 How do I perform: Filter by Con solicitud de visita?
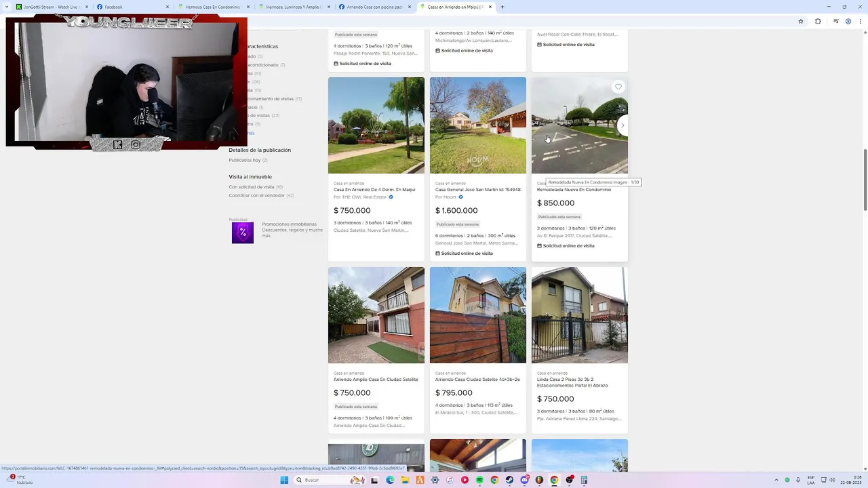256,187
